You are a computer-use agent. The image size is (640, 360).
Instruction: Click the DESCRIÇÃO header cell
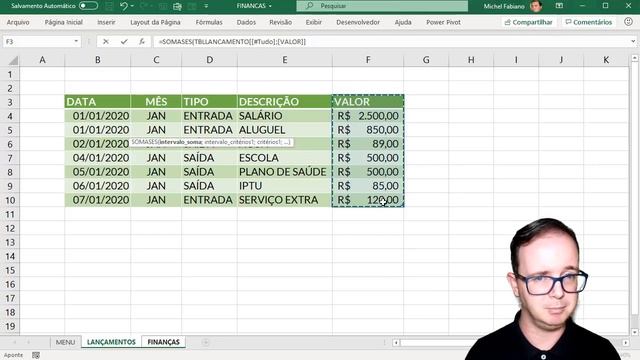click(x=284, y=102)
